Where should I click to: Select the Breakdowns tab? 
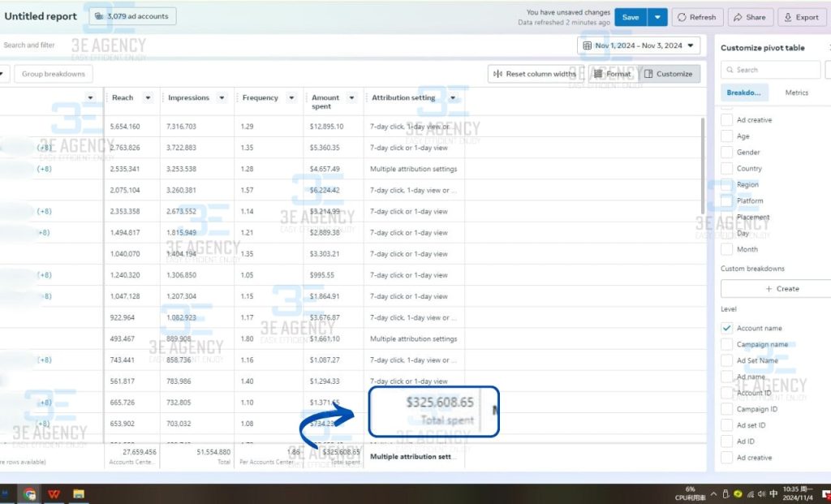pyautogui.click(x=744, y=93)
